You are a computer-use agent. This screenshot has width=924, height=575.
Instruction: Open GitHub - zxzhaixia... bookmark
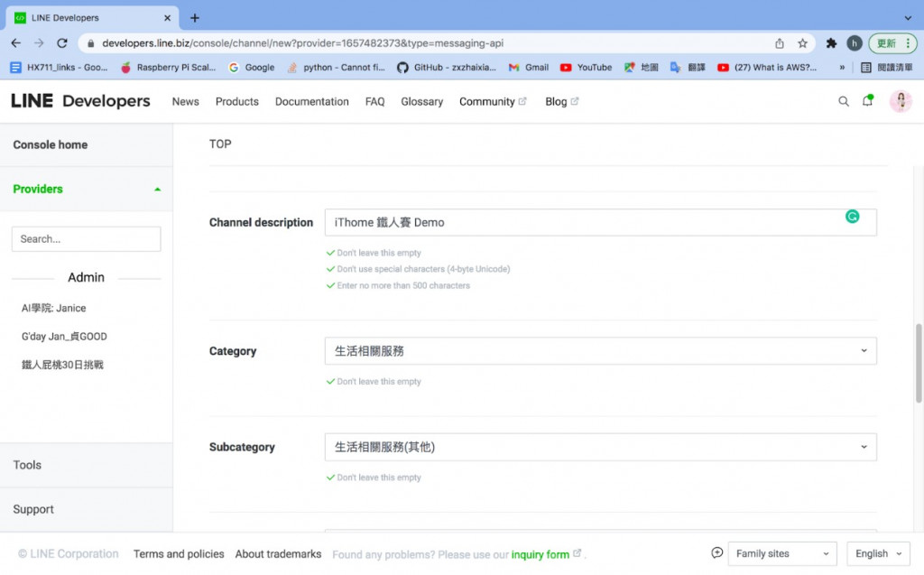pos(447,67)
